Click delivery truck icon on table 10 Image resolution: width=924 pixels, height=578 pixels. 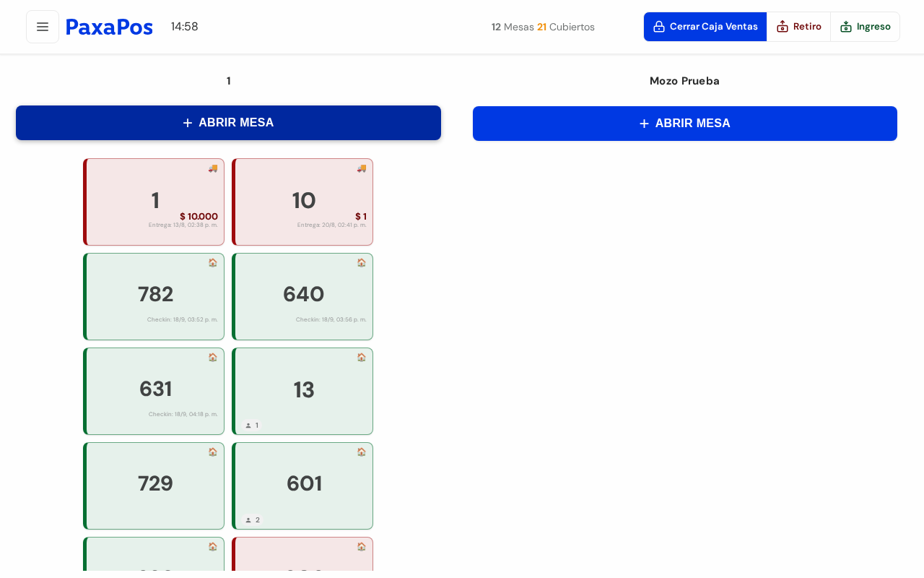tap(362, 168)
